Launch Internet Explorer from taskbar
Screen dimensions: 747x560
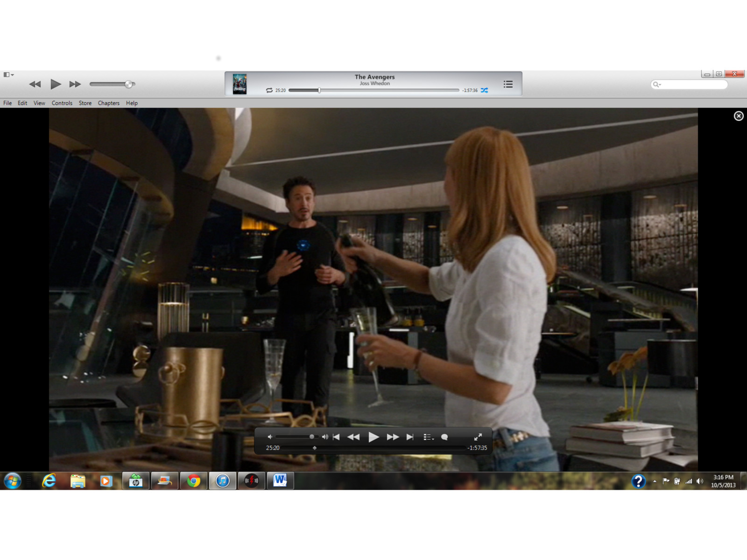pyautogui.click(x=49, y=481)
